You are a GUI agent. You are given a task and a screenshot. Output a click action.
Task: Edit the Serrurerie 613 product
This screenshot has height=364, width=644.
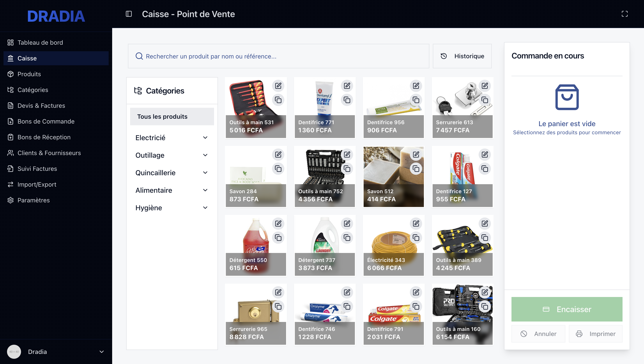(485, 86)
